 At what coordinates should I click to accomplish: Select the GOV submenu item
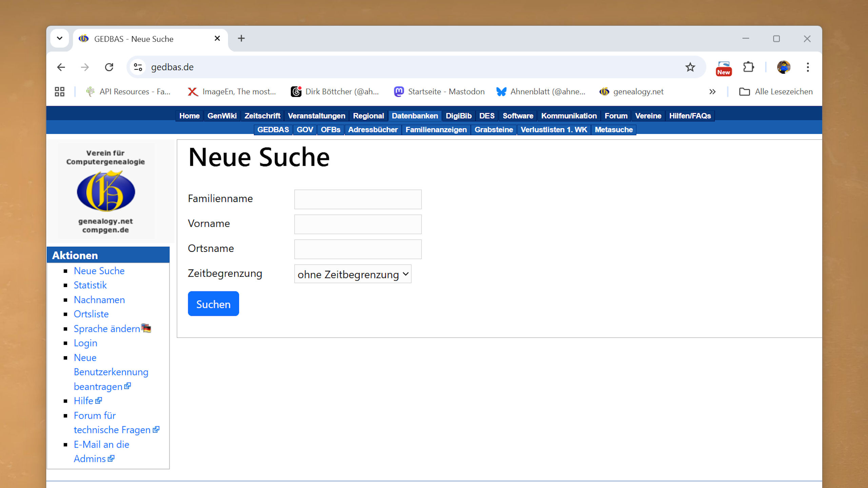click(x=304, y=130)
